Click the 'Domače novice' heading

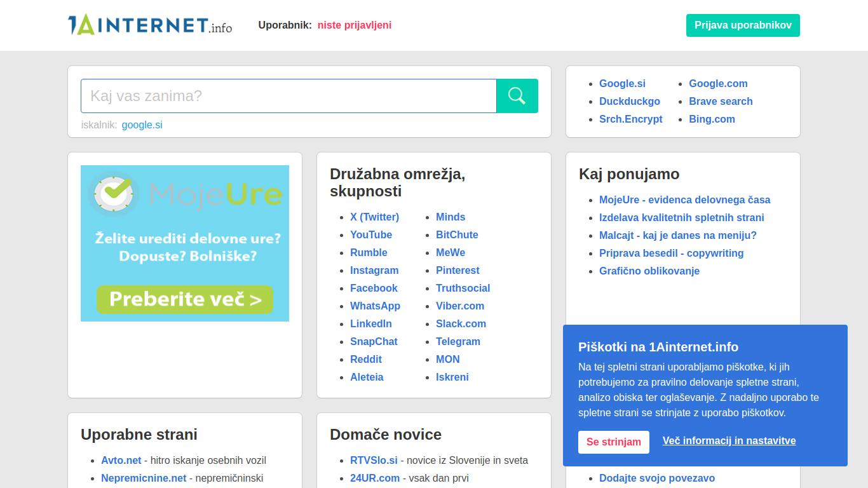[386, 435]
